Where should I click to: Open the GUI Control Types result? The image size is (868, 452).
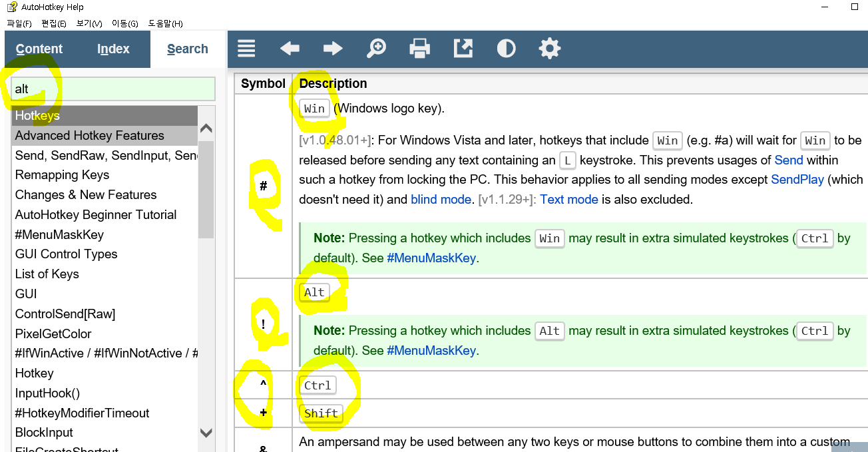105,254
